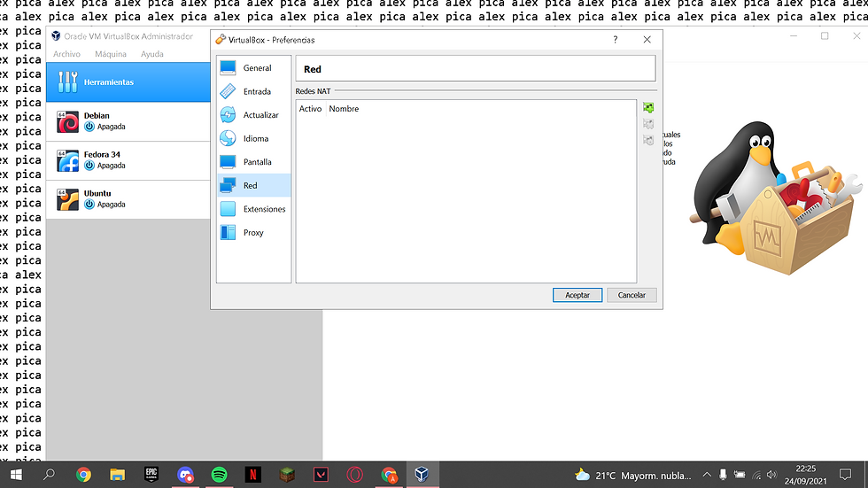Open the Extensiones preferences category
The image size is (868, 488).
pos(253,209)
